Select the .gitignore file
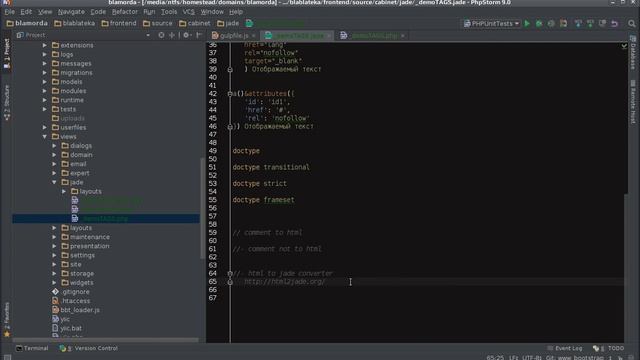640x360 pixels. [x=71, y=292]
